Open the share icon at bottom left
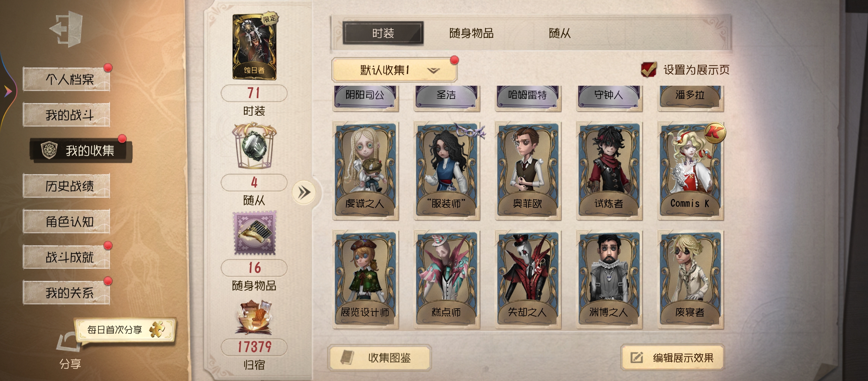Viewport: 868px width, 381px height. pyautogui.click(x=69, y=342)
